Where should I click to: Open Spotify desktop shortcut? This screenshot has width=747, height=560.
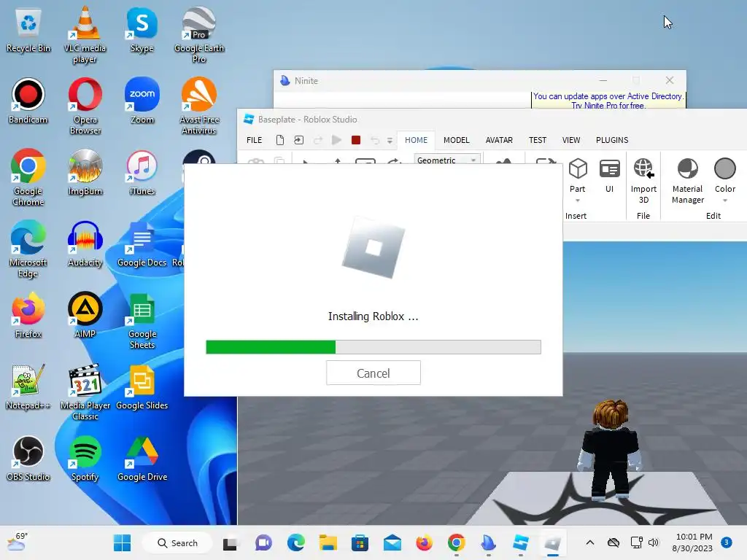[x=85, y=458]
